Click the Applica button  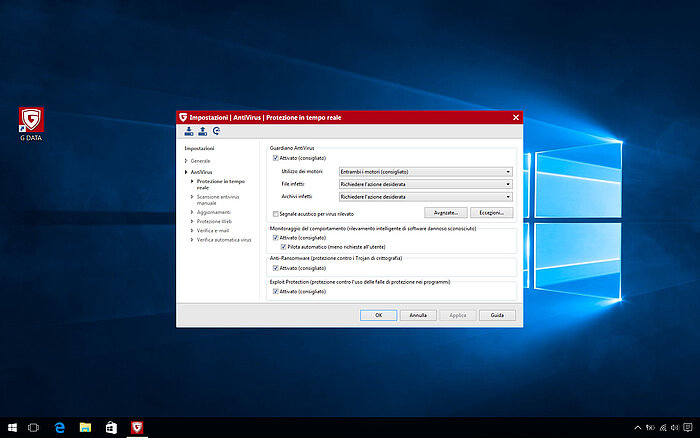[458, 315]
